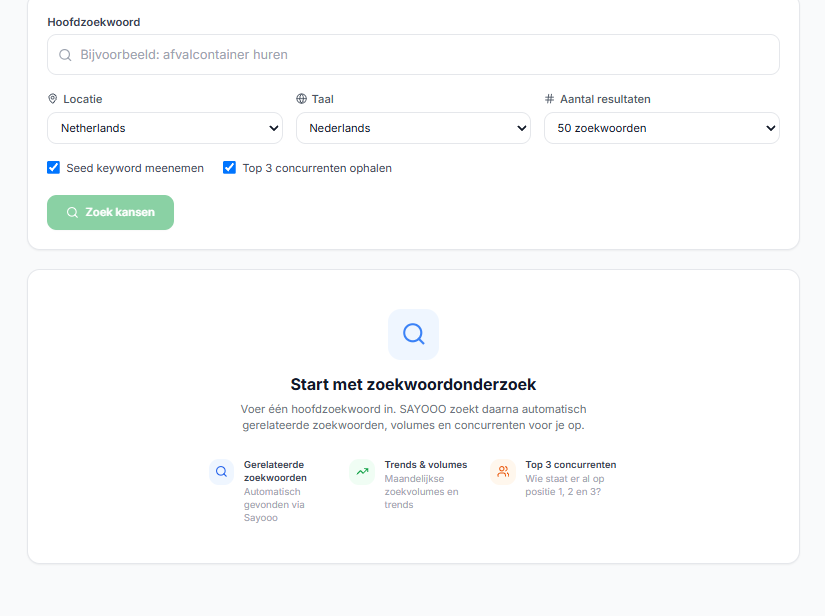Click the text Maandelijkse zoekvolumes en trends
This screenshot has height=616, width=825.
tap(421, 491)
